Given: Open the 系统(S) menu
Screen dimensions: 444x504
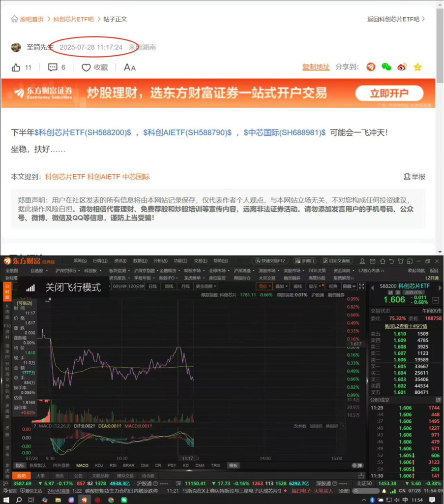Looking at the screenshot, I should 80,261.
